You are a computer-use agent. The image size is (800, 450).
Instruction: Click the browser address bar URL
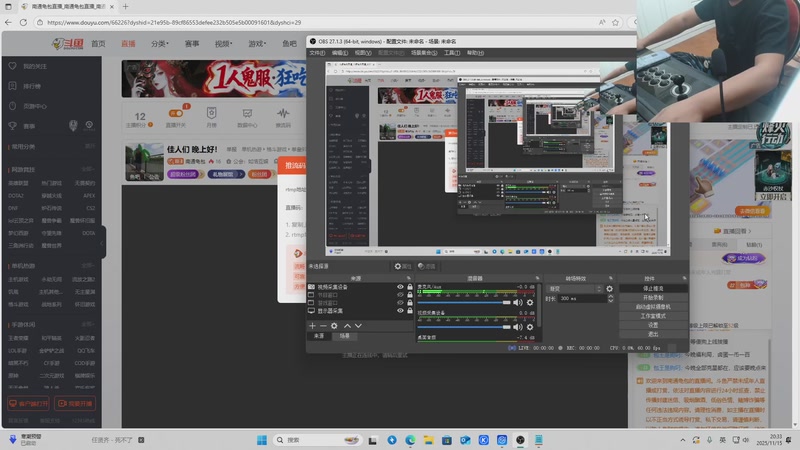pos(174,22)
